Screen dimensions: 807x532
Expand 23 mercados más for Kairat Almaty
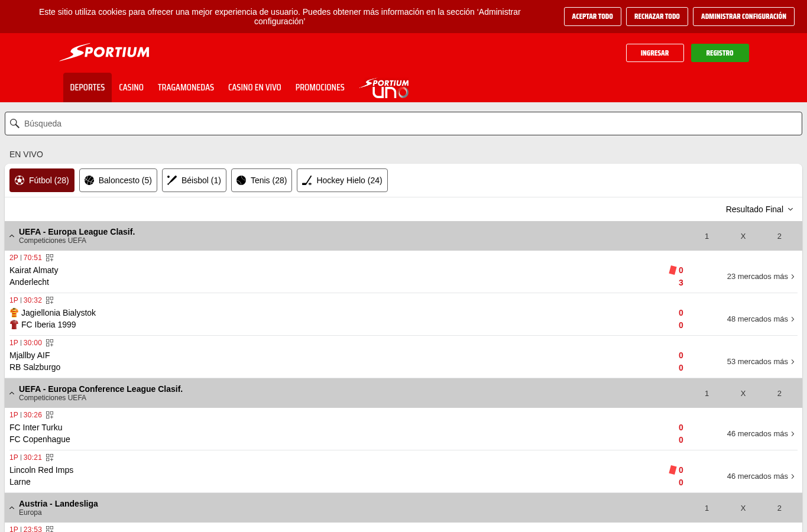[x=761, y=277]
